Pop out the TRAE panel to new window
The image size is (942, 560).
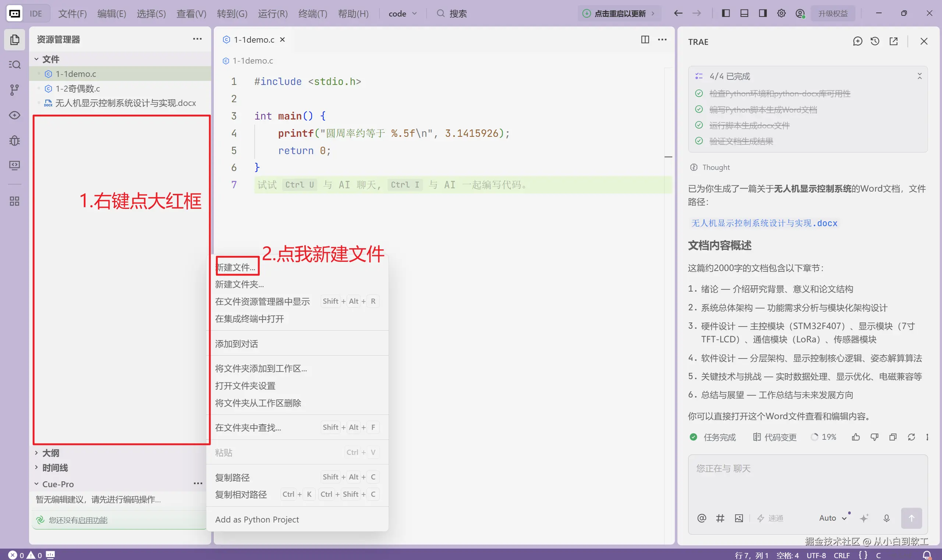coord(893,42)
